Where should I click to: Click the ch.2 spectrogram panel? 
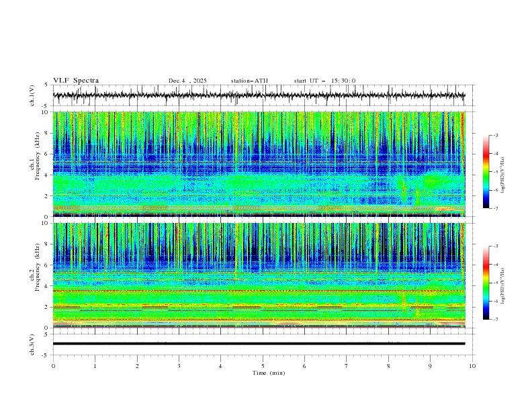[x=259, y=275]
